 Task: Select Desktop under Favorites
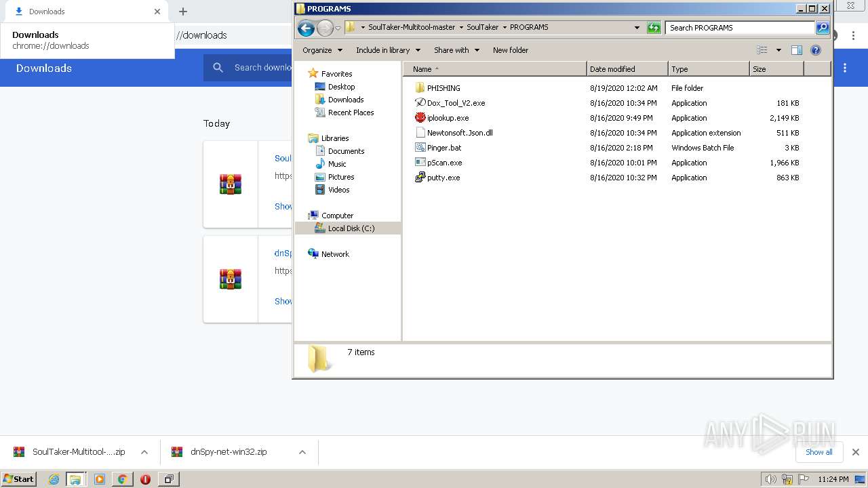(341, 87)
